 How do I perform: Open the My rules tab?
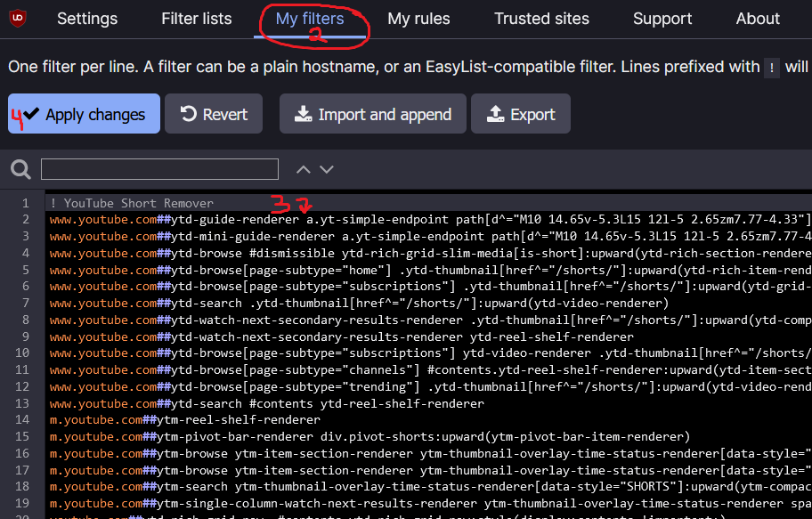418,19
